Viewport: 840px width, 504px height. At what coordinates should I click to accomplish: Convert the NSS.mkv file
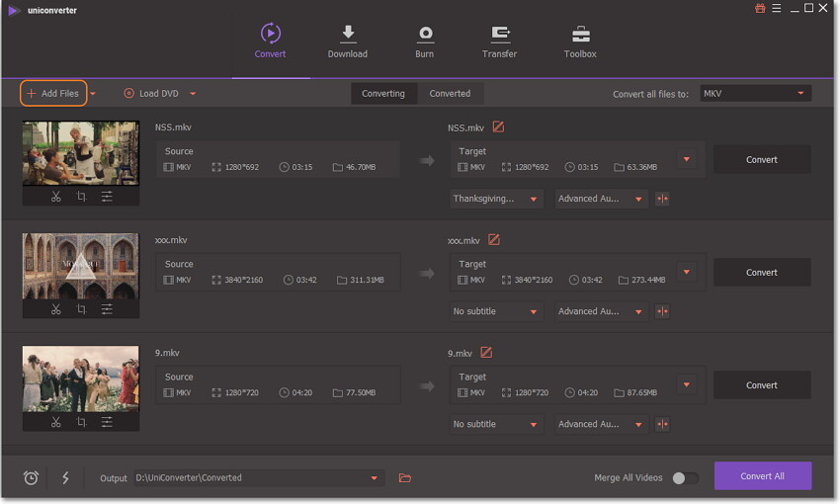click(x=762, y=160)
